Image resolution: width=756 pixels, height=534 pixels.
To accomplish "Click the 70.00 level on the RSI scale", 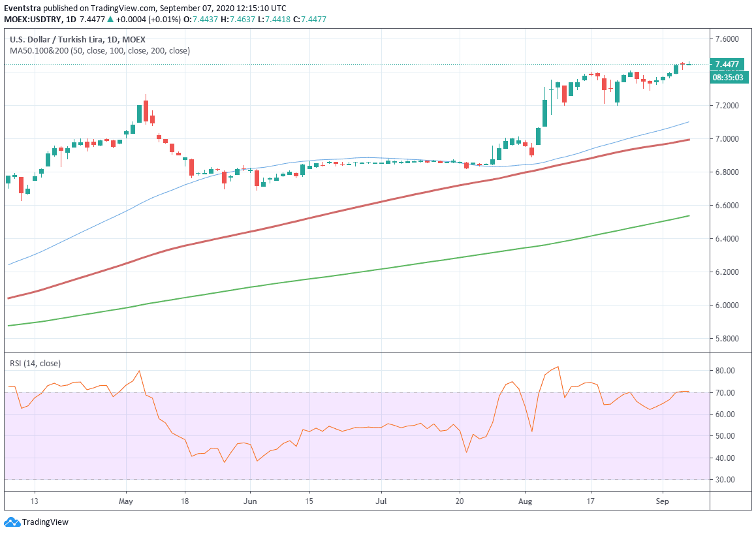I will coord(724,392).
